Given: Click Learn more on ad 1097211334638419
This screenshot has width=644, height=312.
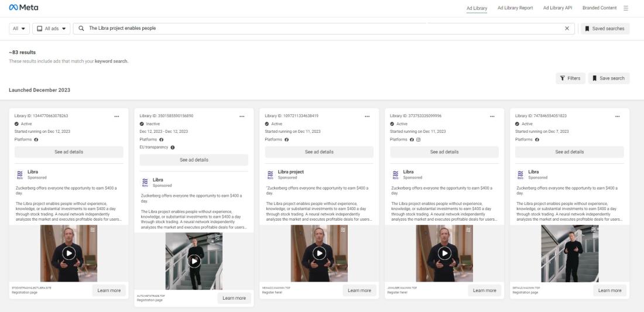Looking at the screenshot, I should (x=359, y=290).
